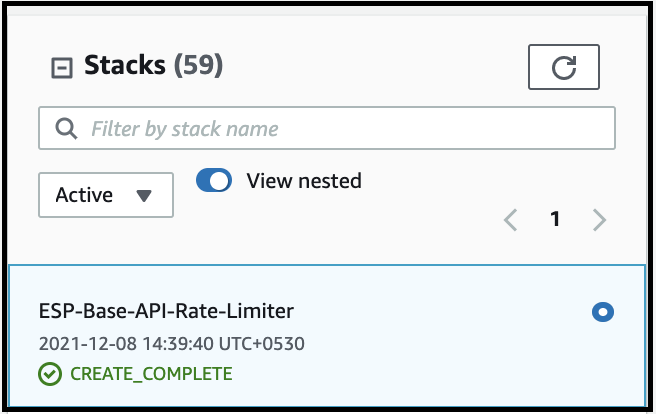Click the green CREATE_COMPLETE checkmark icon
The width and height of the screenshot is (656, 414).
coord(50,374)
